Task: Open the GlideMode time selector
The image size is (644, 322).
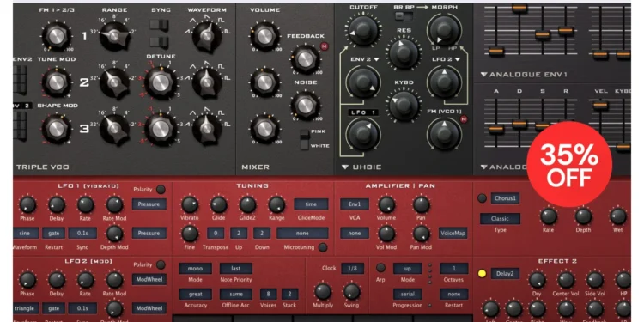Action: [311, 204]
